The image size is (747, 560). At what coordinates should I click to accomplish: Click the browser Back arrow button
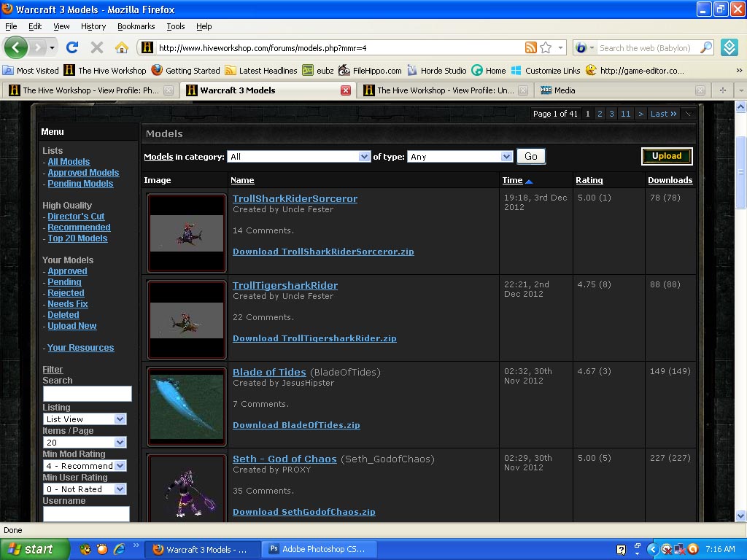[16, 47]
